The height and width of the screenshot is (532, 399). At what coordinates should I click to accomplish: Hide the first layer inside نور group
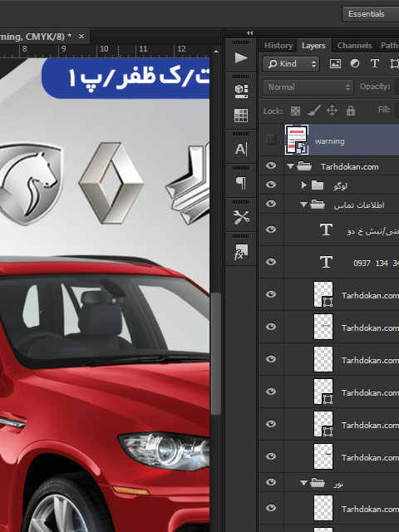click(271, 508)
